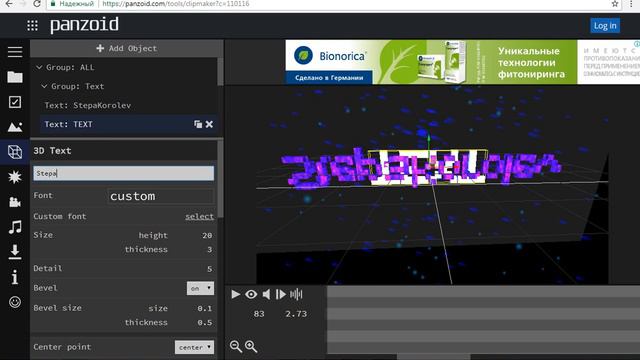
Task: Toggle the eye preview visibility
Action: [251, 294]
